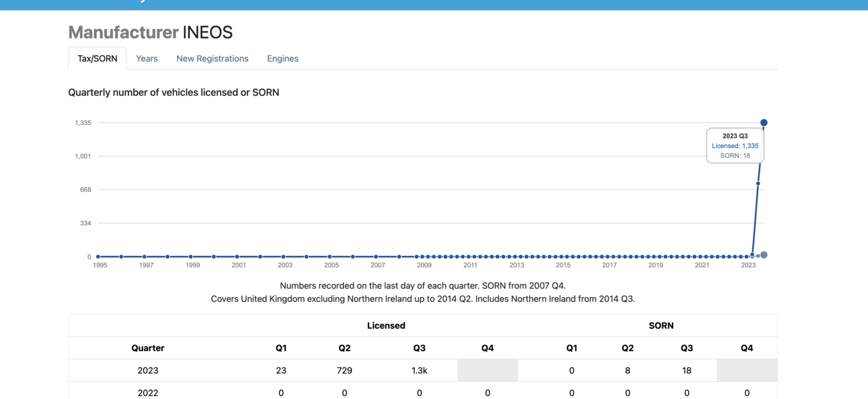Screen dimensions: 868x399
Task: Click the Manufacturer INEOS heading
Action: click(151, 32)
